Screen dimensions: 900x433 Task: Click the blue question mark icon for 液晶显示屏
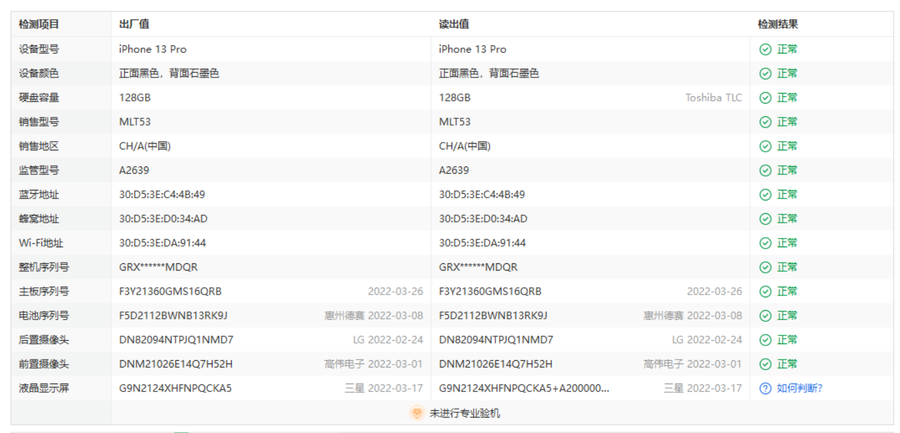[765, 388]
